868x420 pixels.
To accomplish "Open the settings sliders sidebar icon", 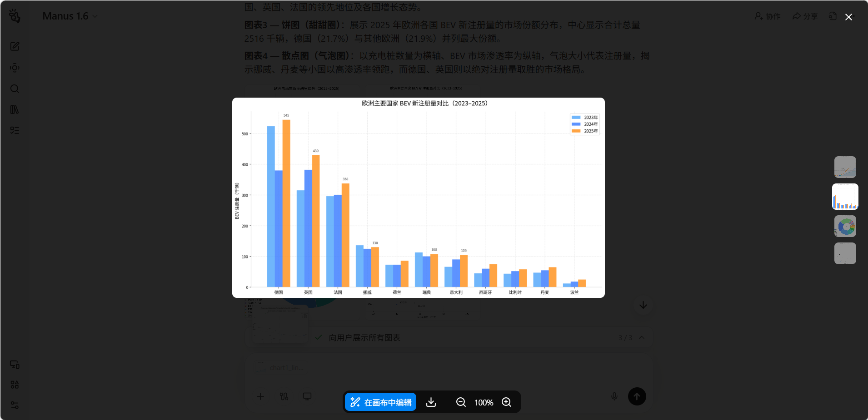I will click(15, 405).
